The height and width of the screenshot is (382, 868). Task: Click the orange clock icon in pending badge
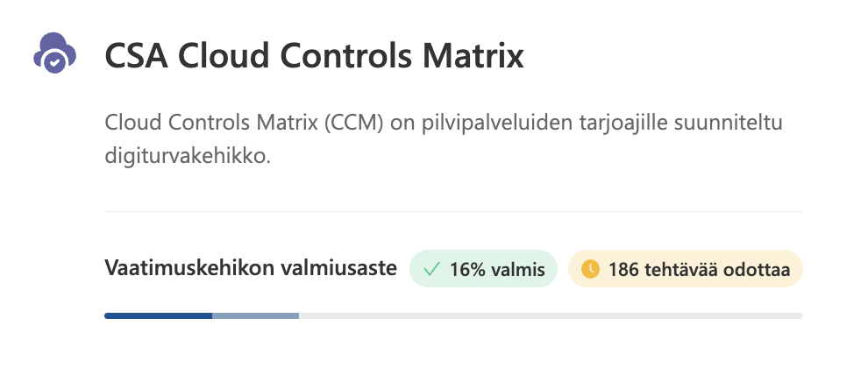[590, 270]
